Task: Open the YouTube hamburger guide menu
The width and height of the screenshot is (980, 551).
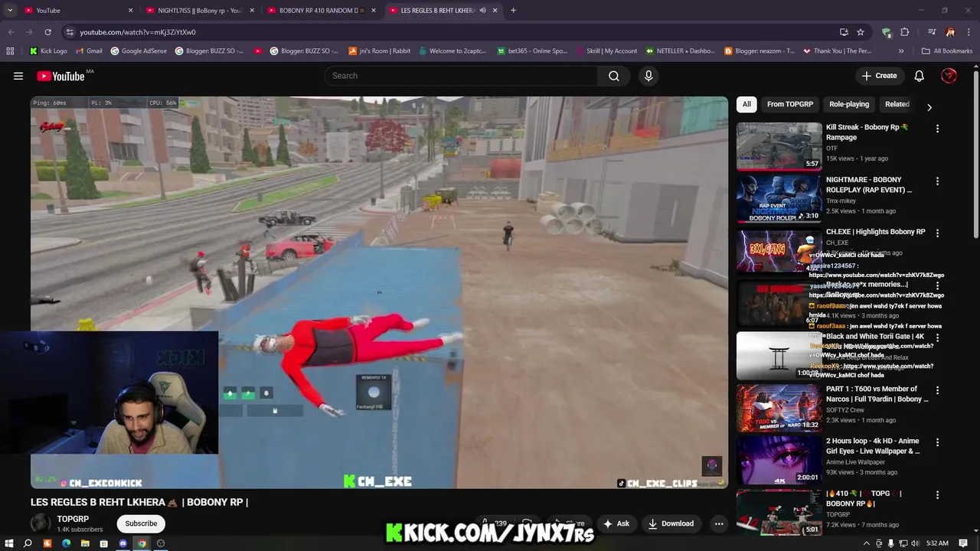Action: [x=18, y=76]
